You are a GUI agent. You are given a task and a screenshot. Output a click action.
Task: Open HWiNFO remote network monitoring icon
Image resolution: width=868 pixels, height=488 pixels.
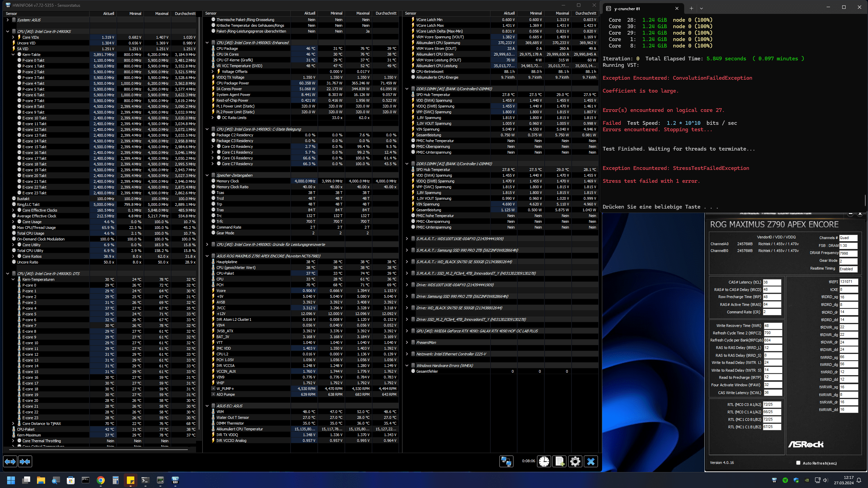(506, 462)
